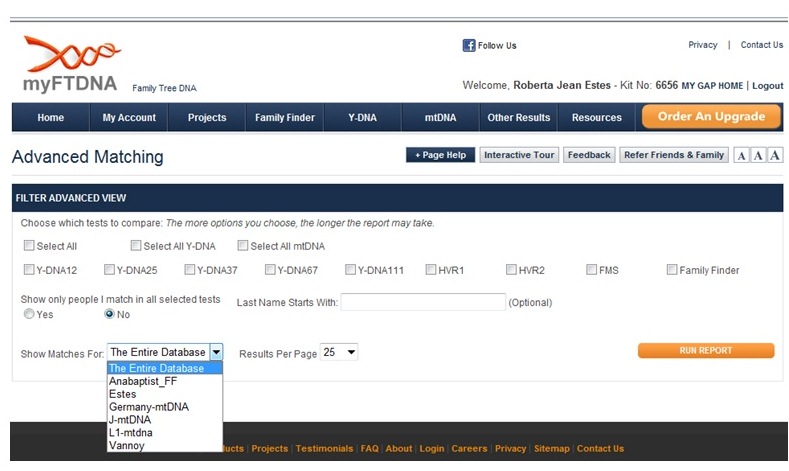Go to the mtDNA menu tab
Viewport: 789px width, 471px height.
(440, 118)
